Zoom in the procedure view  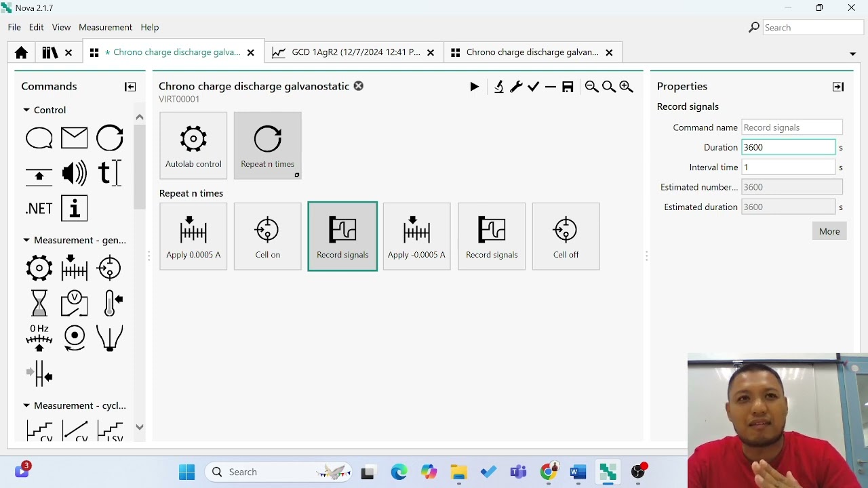627,86
